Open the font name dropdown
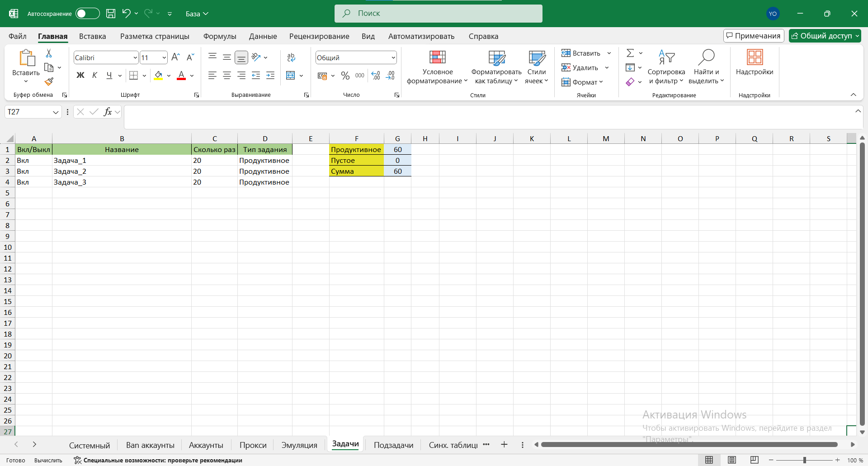The width and height of the screenshot is (868, 466). [135, 58]
